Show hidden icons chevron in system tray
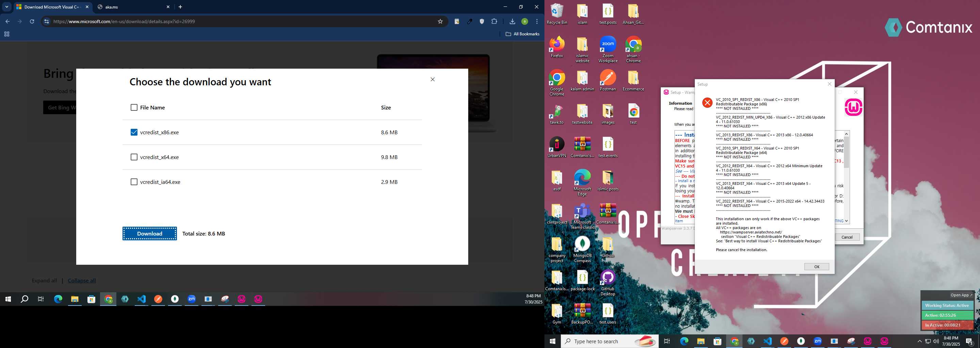The height and width of the screenshot is (348, 980). pyautogui.click(x=919, y=341)
